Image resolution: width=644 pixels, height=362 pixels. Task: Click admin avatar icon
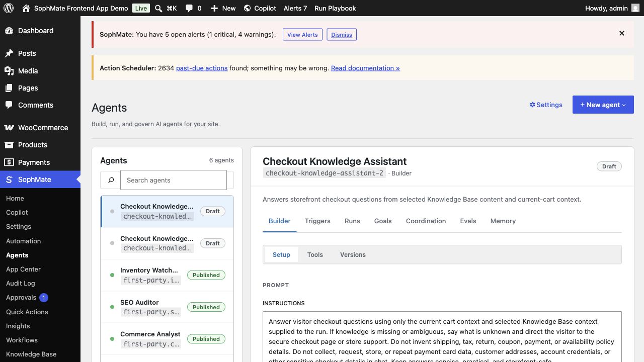click(x=635, y=8)
